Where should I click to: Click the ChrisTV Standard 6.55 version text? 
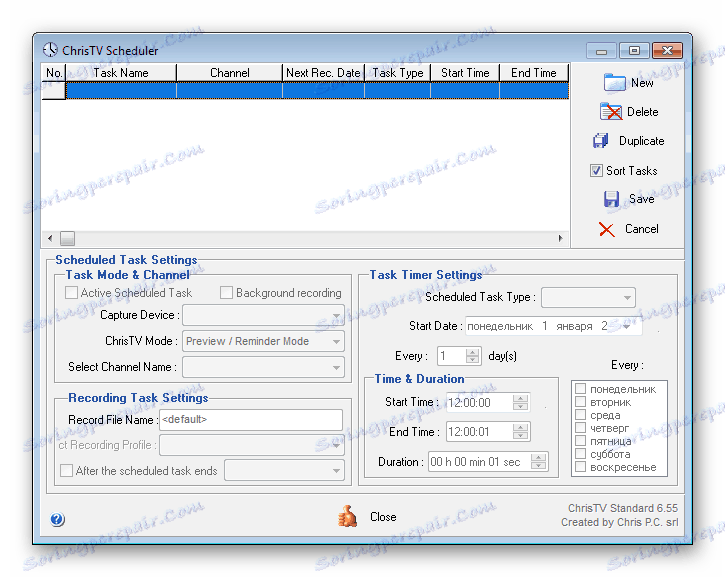623,508
